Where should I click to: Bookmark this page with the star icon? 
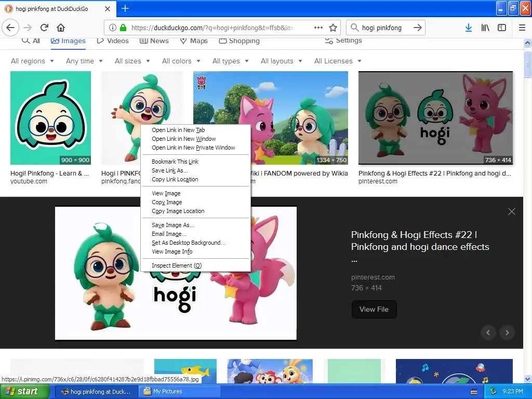[333, 28]
